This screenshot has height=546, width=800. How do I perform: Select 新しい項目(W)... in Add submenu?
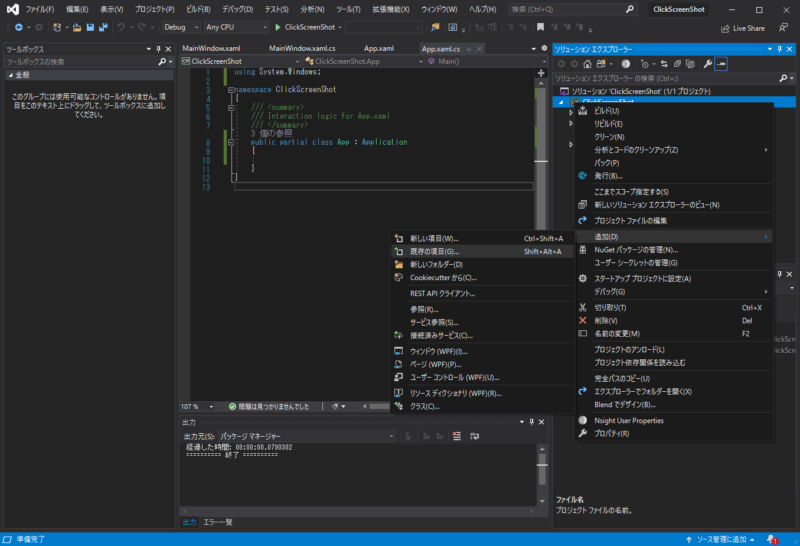click(482, 238)
